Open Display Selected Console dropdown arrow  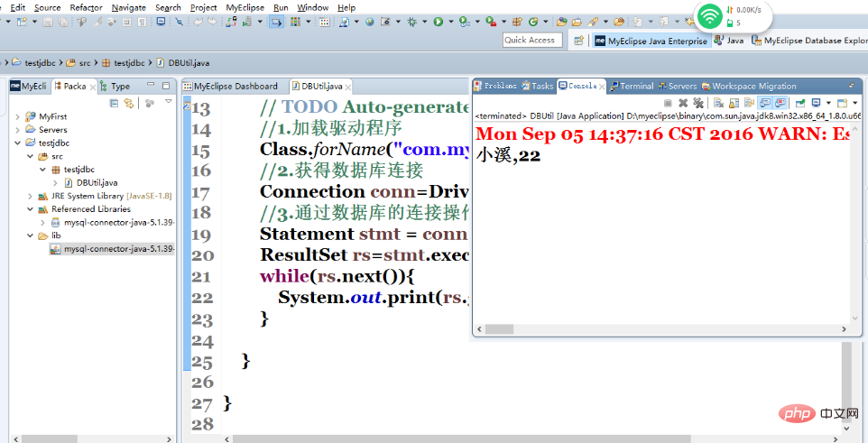click(x=828, y=103)
